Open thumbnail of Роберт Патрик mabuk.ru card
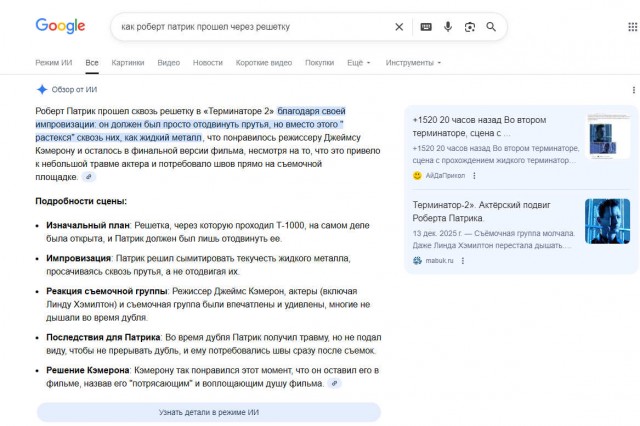Viewport: 640px width, 426px height. [607, 221]
